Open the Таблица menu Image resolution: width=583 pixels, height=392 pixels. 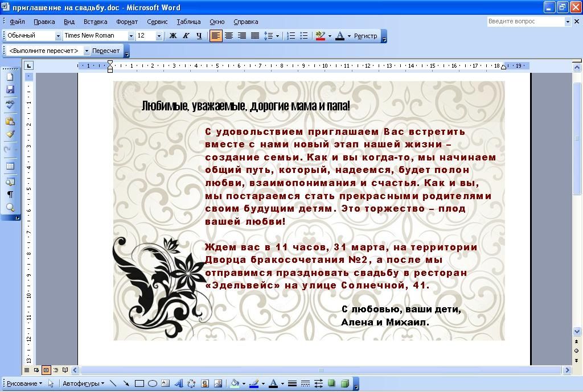[x=188, y=22]
